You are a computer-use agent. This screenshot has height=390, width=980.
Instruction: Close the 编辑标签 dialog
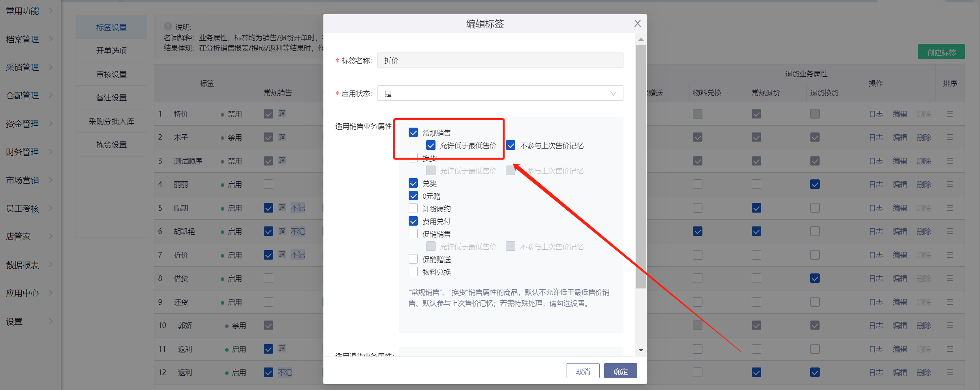click(637, 24)
